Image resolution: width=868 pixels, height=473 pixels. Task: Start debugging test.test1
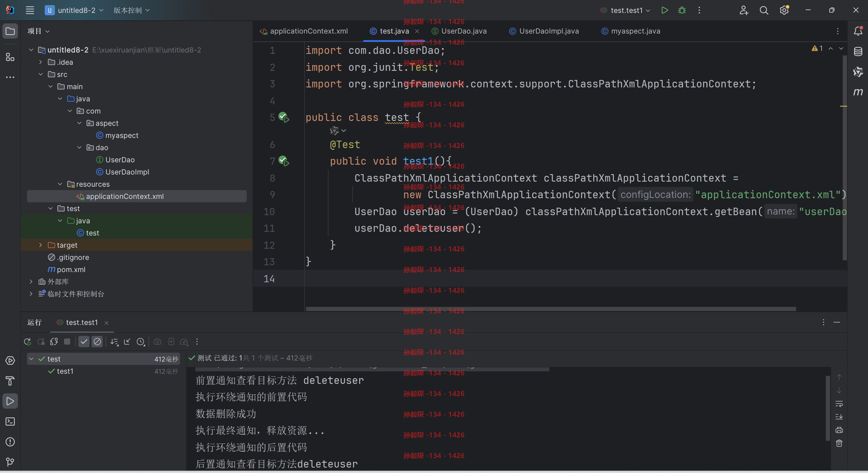tap(682, 10)
